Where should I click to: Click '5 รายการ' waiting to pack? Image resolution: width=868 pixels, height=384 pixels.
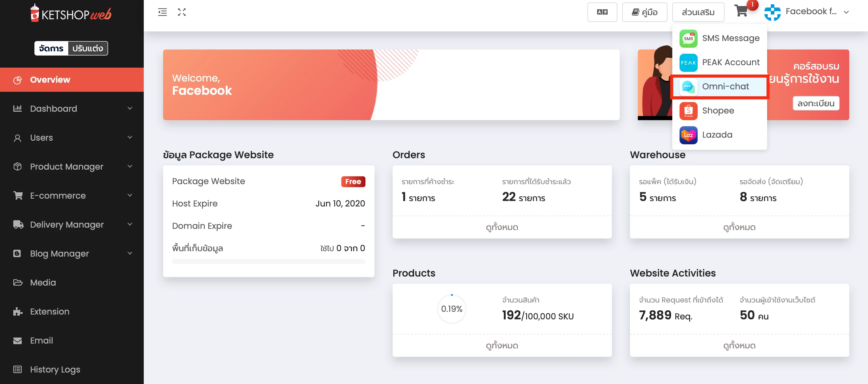[x=657, y=197]
